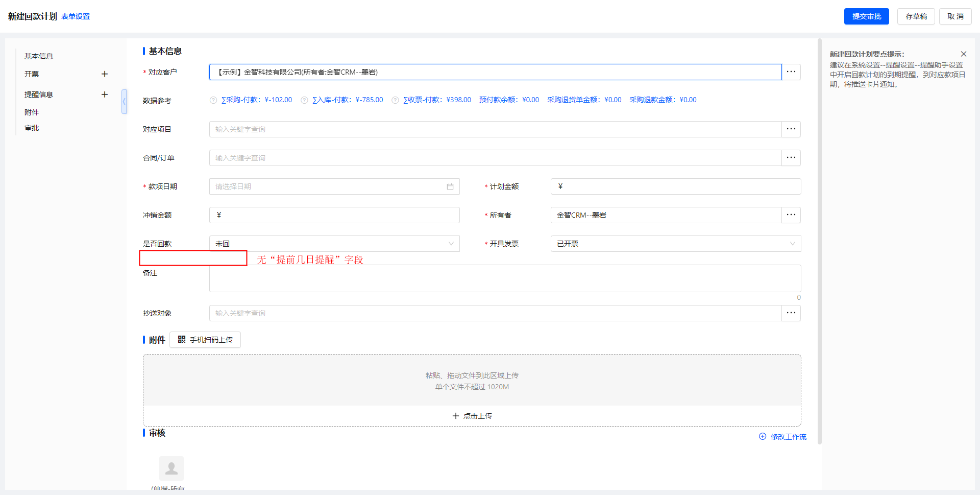Screen dimensions: 980x495
Task: Click the 提交审批 button
Action: [x=866, y=16]
